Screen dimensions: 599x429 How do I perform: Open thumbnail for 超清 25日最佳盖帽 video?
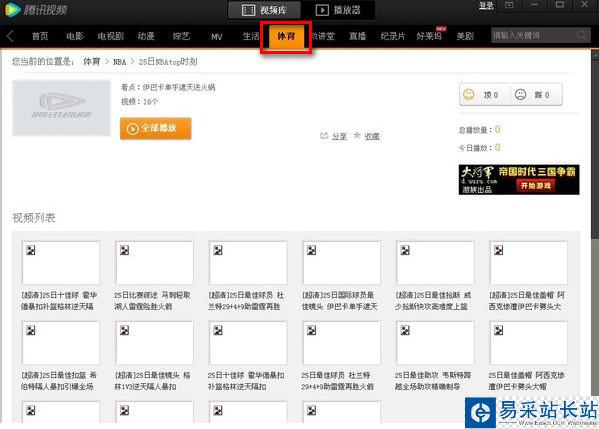pos(529,263)
